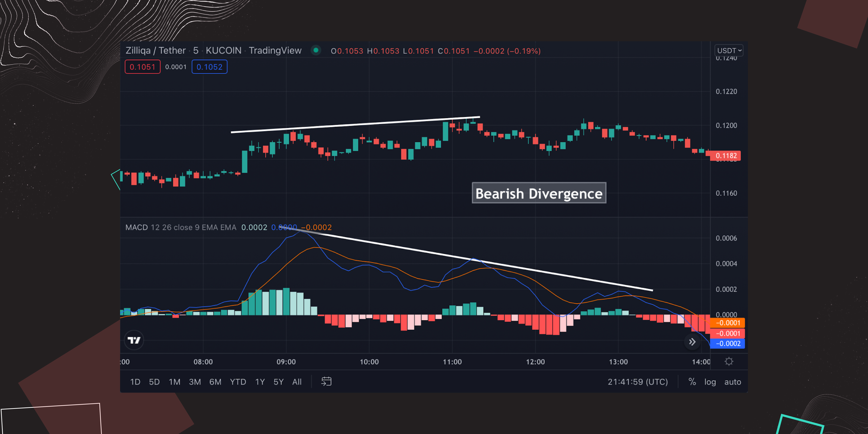Select the All time range
This screenshot has width=868, height=434.
[x=297, y=382]
